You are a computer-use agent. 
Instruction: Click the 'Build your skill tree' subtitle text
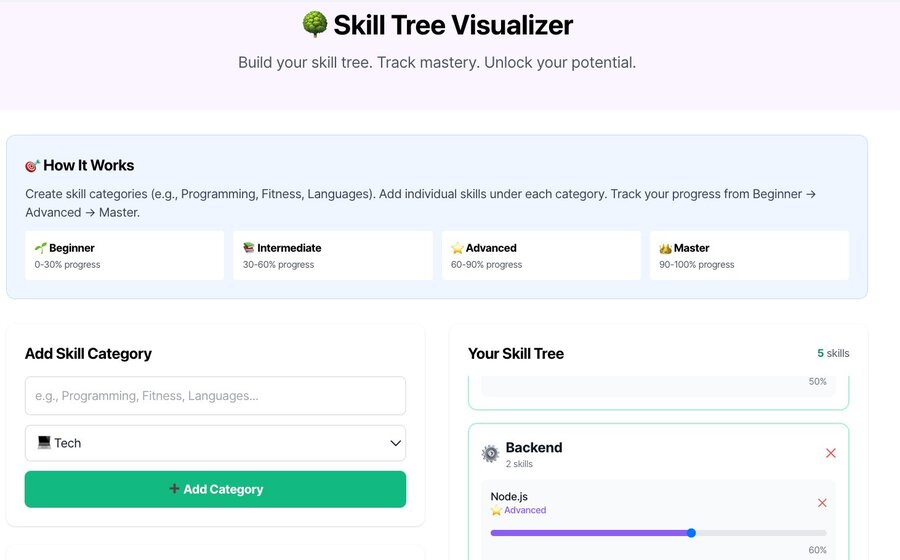click(x=437, y=63)
